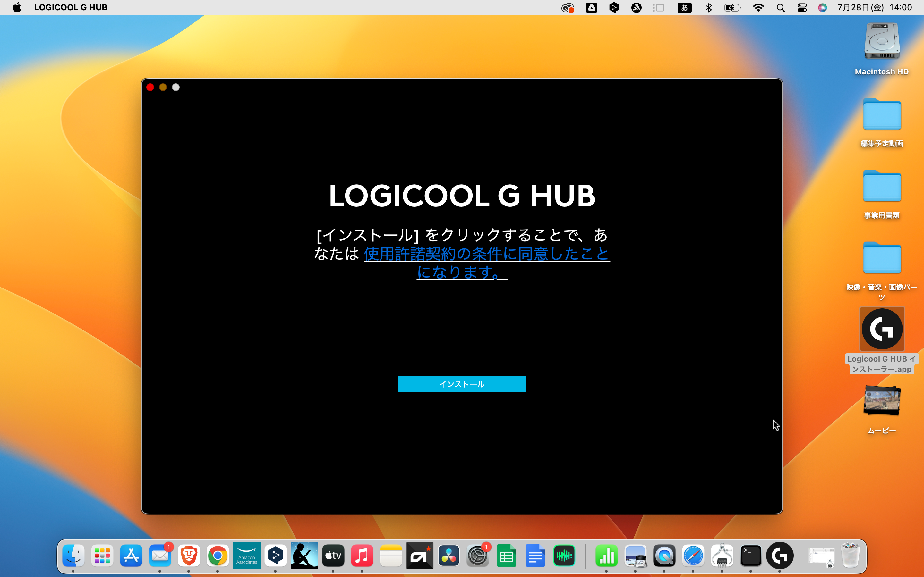Open Amazon Associates Dock icon
Screen dimensions: 924x577
click(247, 556)
